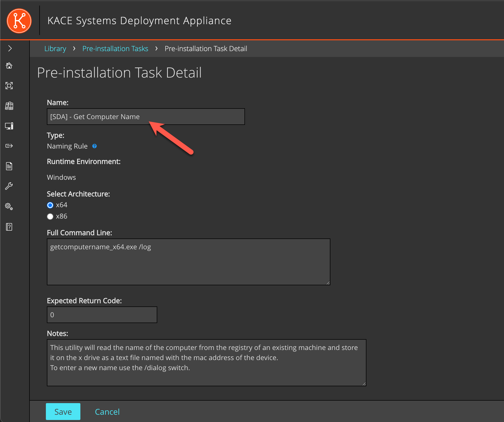This screenshot has height=422, width=504.
Task: Click the Save button
Action: click(63, 412)
